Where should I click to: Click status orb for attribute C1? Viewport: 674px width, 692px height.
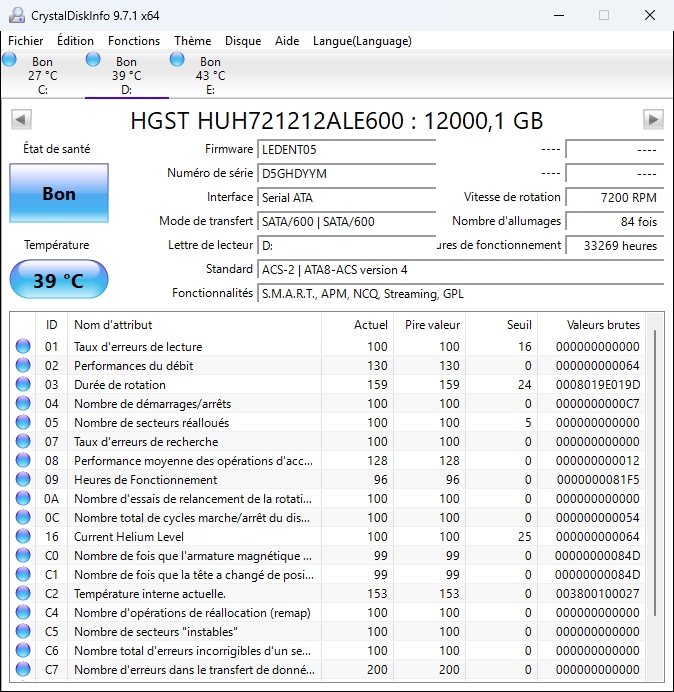pos(23,574)
